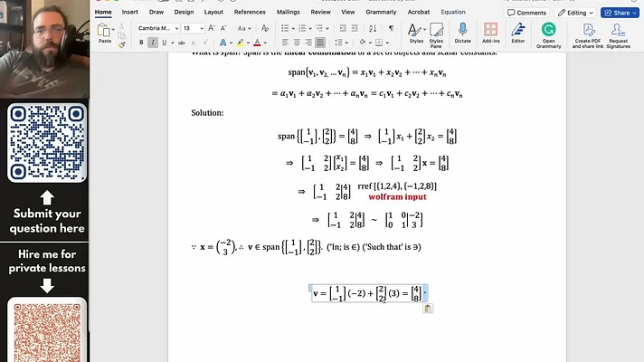Select the Format Painter brush
The width and height of the screenshot is (644, 362).
coord(121,44)
